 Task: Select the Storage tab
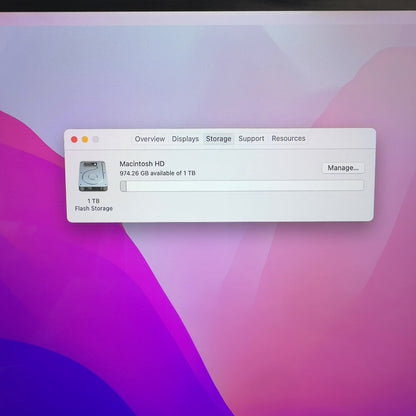tap(218, 139)
